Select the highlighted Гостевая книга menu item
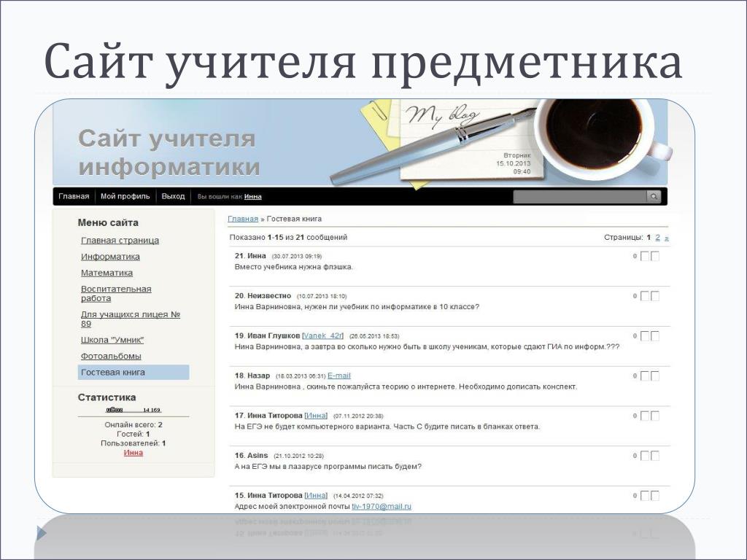The height and width of the screenshot is (560, 747). [133, 373]
